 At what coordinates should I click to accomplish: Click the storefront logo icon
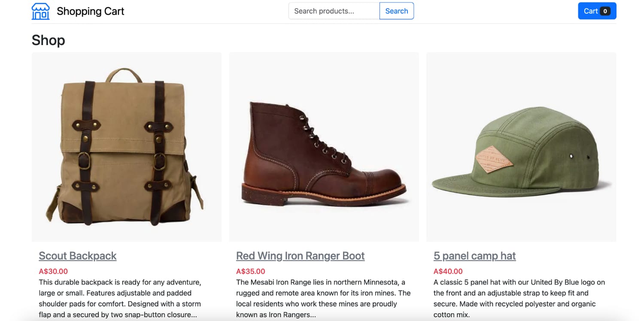40,11
